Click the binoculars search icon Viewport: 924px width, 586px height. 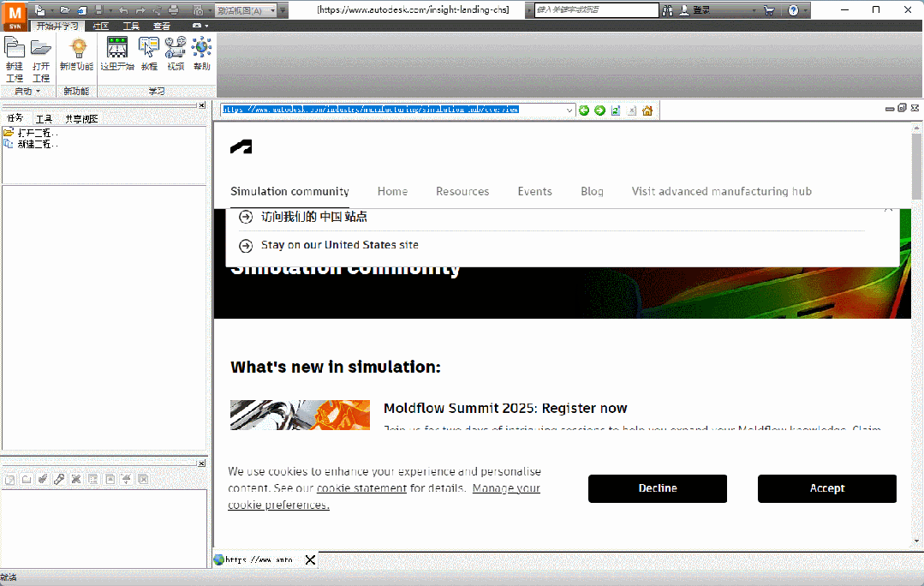click(x=668, y=10)
